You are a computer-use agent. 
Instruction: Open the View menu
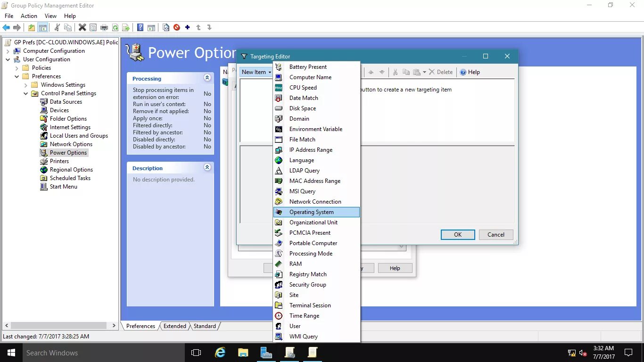point(50,16)
